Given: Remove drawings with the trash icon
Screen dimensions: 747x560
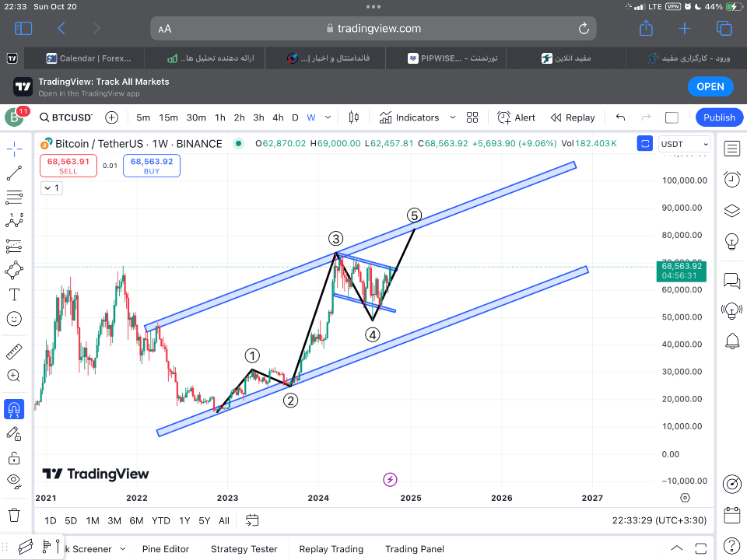Looking at the screenshot, I should [14, 515].
